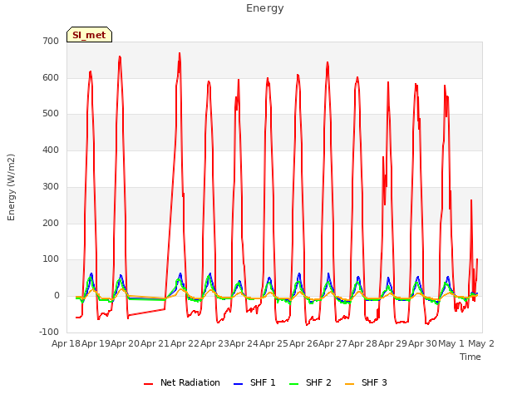
Task: Click the orange SHF 3 legend swatch
Action: [x=349, y=384]
